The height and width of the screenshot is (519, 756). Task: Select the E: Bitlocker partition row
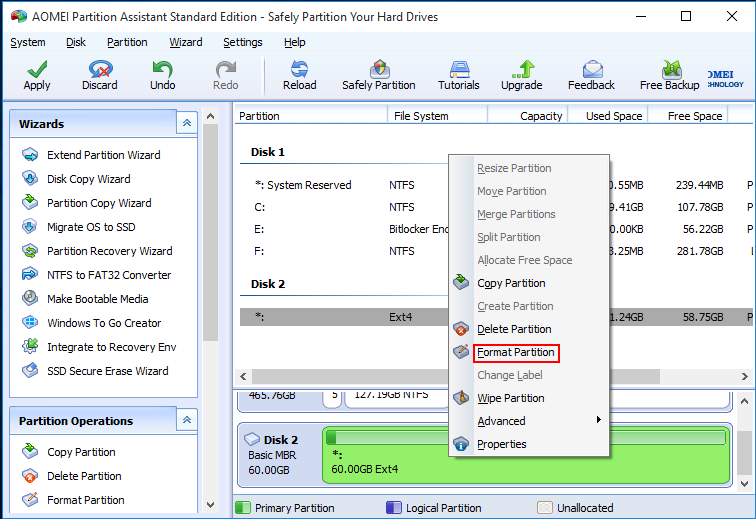tap(496, 229)
